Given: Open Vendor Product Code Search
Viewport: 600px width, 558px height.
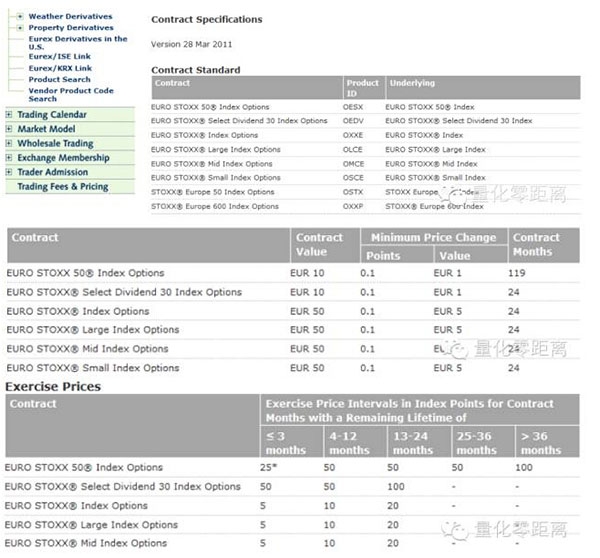Looking at the screenshot, I should (71, 95).
